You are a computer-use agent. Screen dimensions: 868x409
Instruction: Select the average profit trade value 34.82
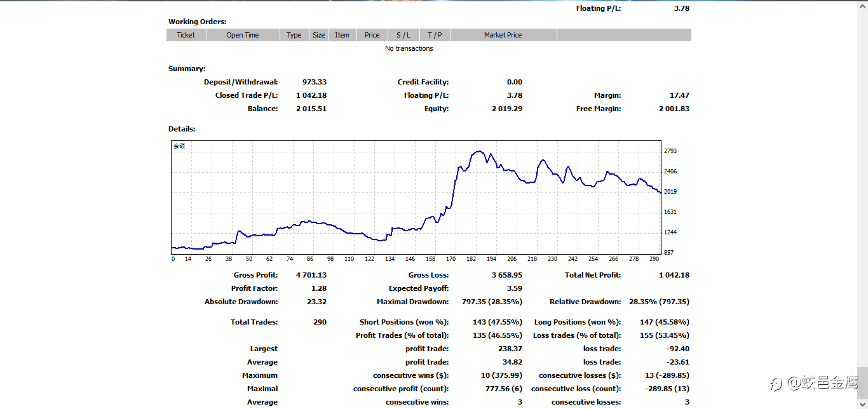pyautogui.click(x=512, y=362)
